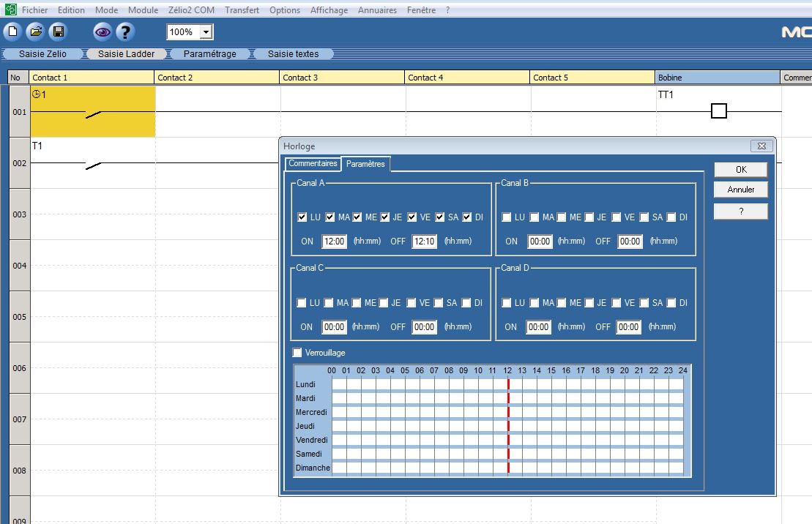Check the DI checkbox in Canal D
Screen dimensions: 812x524
click(x=671, y=303)
